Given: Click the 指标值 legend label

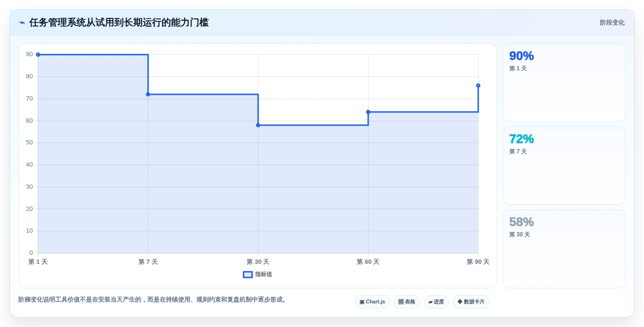Looking at the screenshot, I should (x=264, y=275).
